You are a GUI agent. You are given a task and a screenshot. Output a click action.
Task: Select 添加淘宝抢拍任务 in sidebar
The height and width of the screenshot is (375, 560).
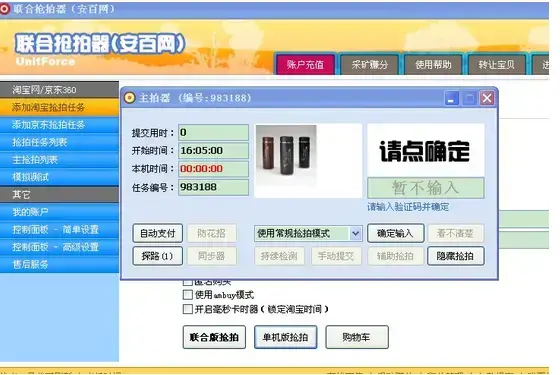(59, 107)
